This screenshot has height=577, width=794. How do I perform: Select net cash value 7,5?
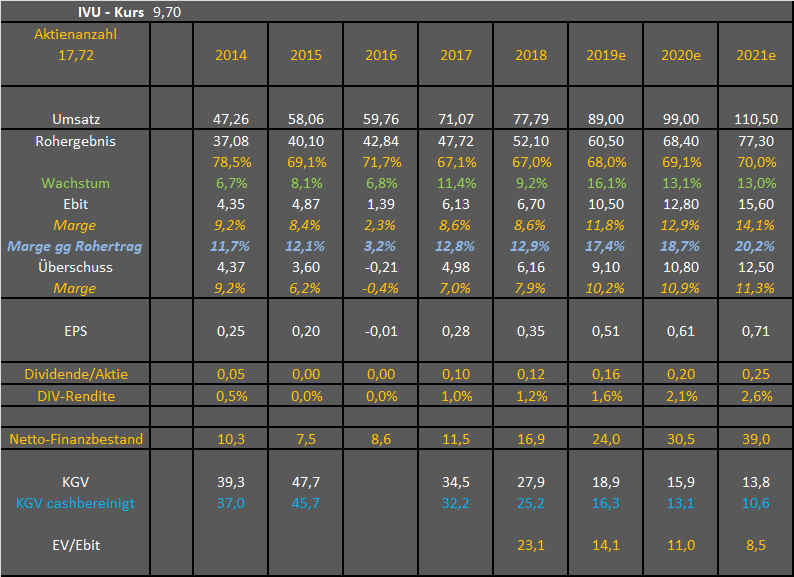[306, 439]
